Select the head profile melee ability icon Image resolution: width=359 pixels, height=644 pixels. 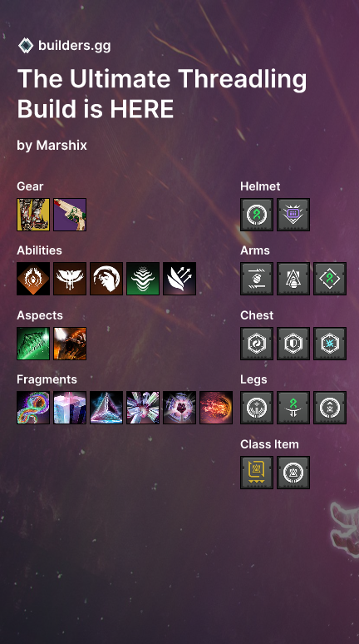(x=106, y=279)
